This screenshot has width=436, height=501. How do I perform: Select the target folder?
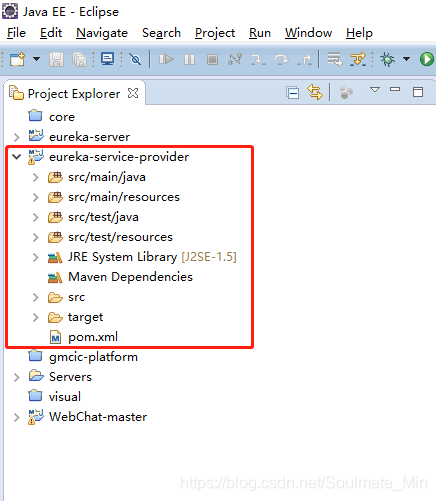[85, 317]
